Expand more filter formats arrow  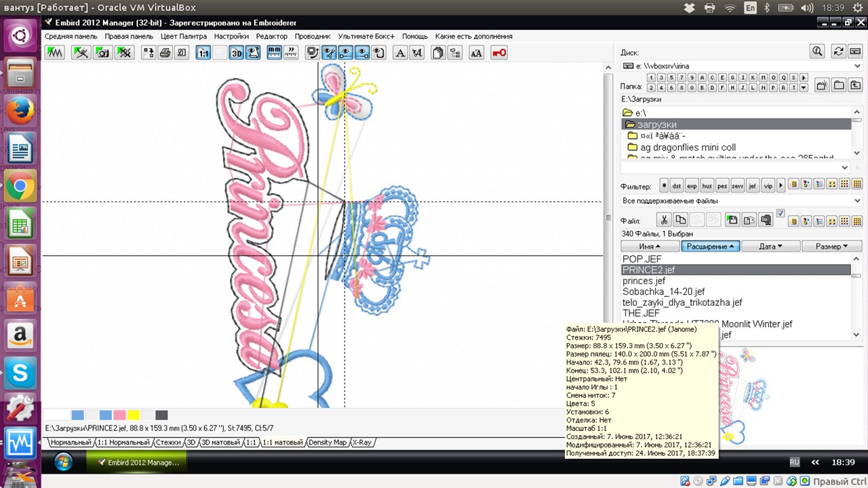(781, 186)
